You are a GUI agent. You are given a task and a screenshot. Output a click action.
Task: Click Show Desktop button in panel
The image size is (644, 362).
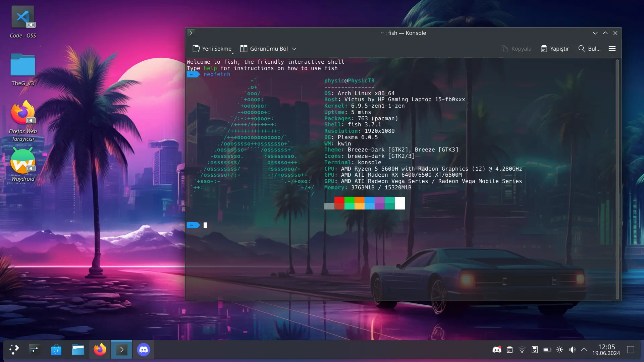[x=631, y=350]
